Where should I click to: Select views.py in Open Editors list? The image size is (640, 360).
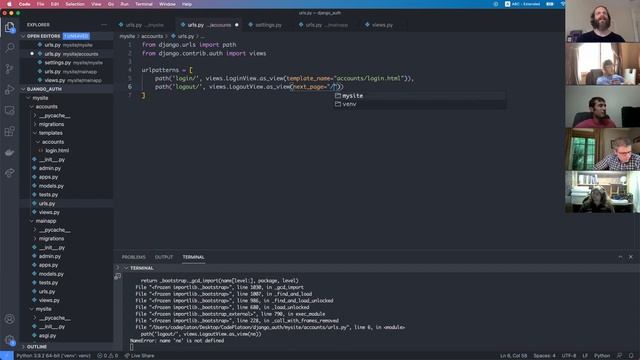(73, 80)
